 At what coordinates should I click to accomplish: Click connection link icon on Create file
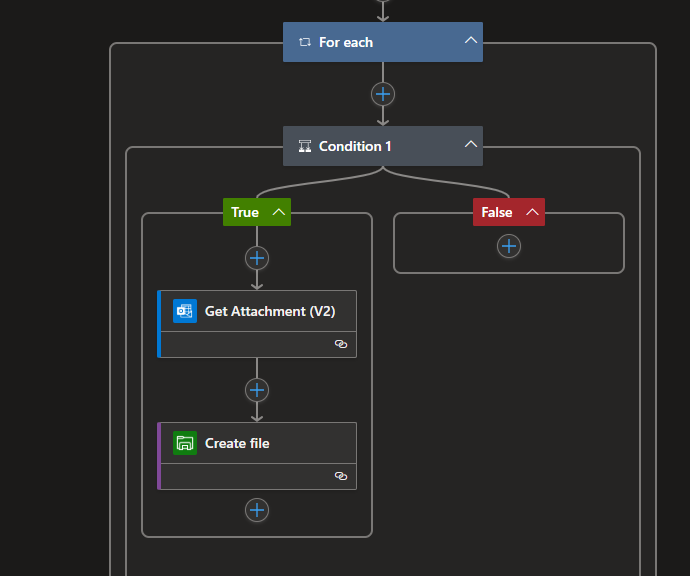[341, 476]
